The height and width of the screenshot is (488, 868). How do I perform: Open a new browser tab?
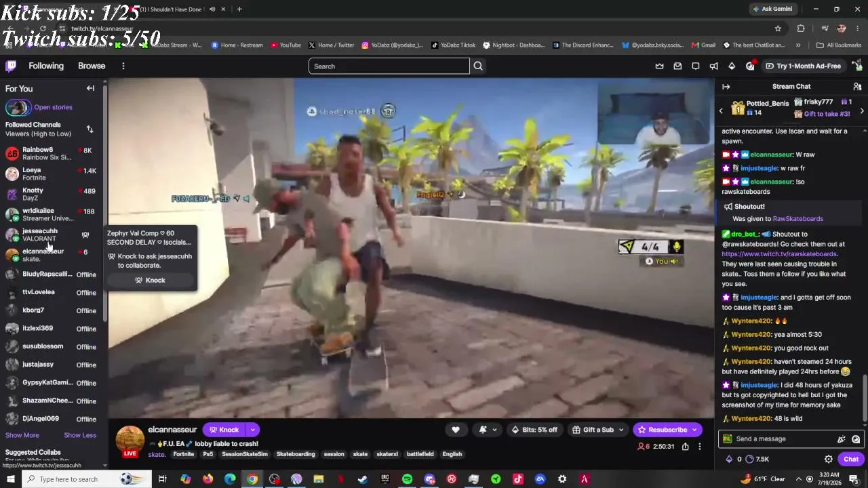point(239,9)
